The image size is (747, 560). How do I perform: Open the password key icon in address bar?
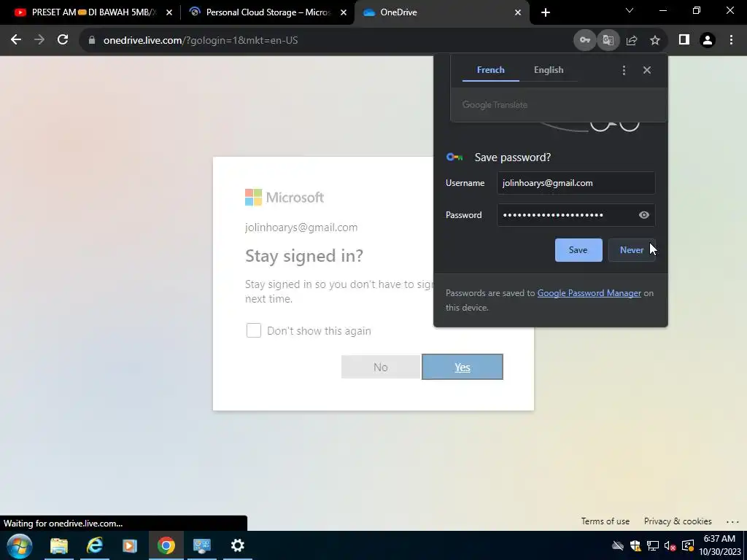tap(584, 41)
